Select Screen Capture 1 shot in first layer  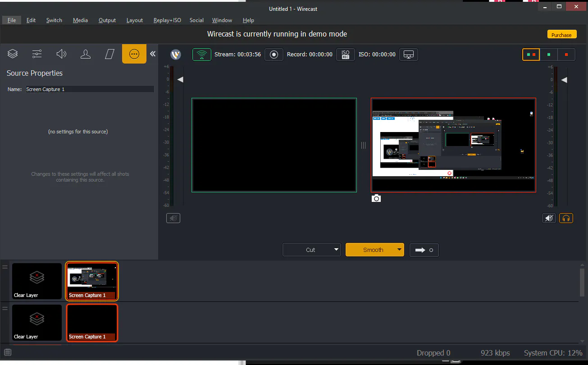pyautogui.click(x=92, y=281)
